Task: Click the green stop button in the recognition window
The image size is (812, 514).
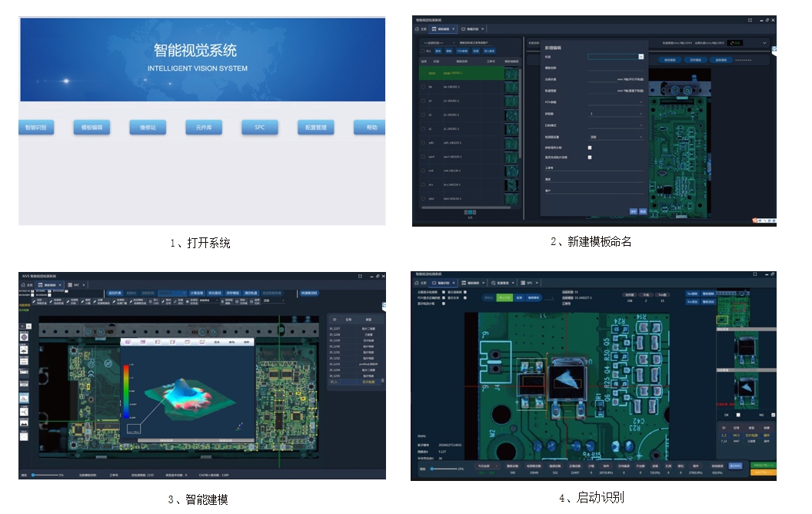Action: 504,297
